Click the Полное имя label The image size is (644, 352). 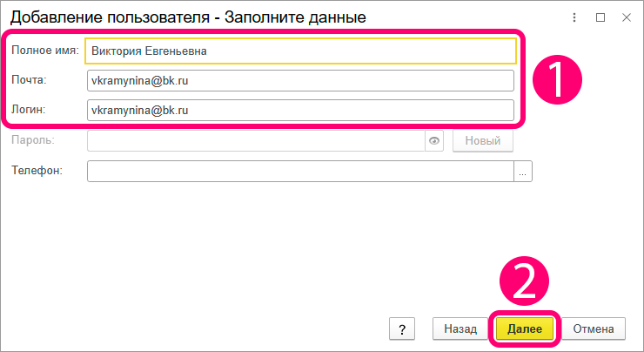point(45,51)
